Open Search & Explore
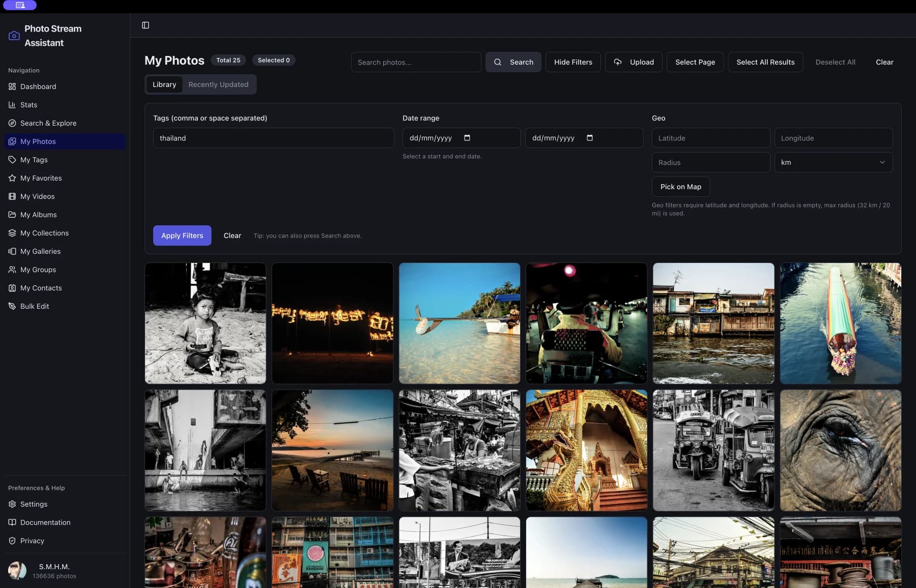The width and height of the screenshot is (916, 588). click(48, 123)
